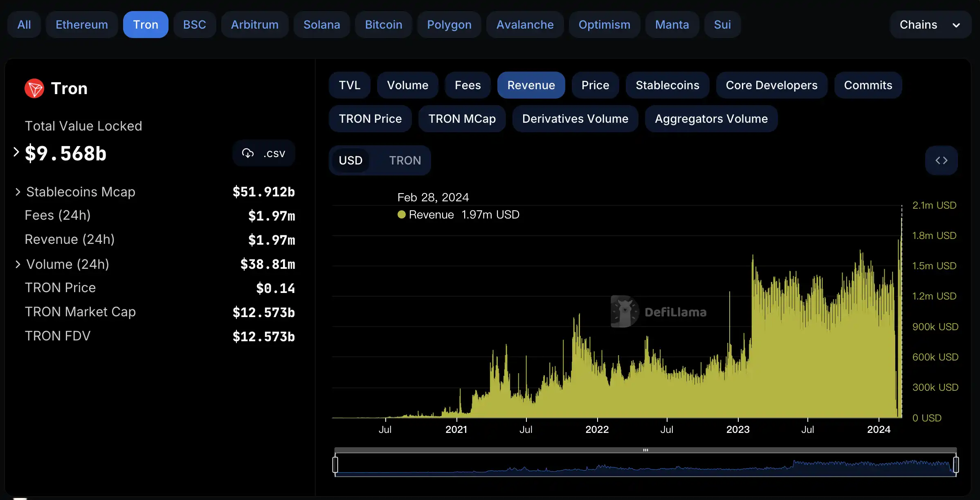This screenshot has height=500, width=980.
Task: Toggle TRON display mode
Action: [405, 160]
